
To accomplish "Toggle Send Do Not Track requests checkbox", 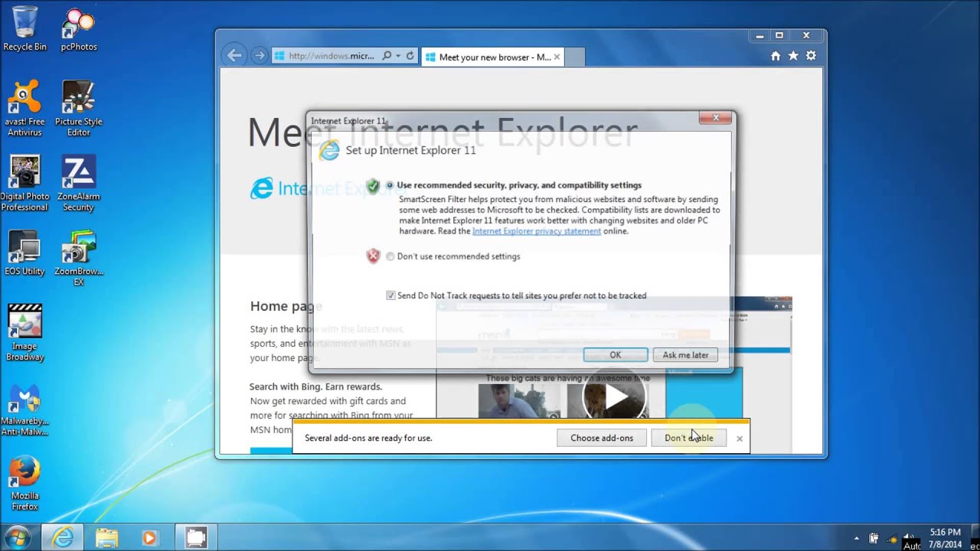I will point(390,295).
